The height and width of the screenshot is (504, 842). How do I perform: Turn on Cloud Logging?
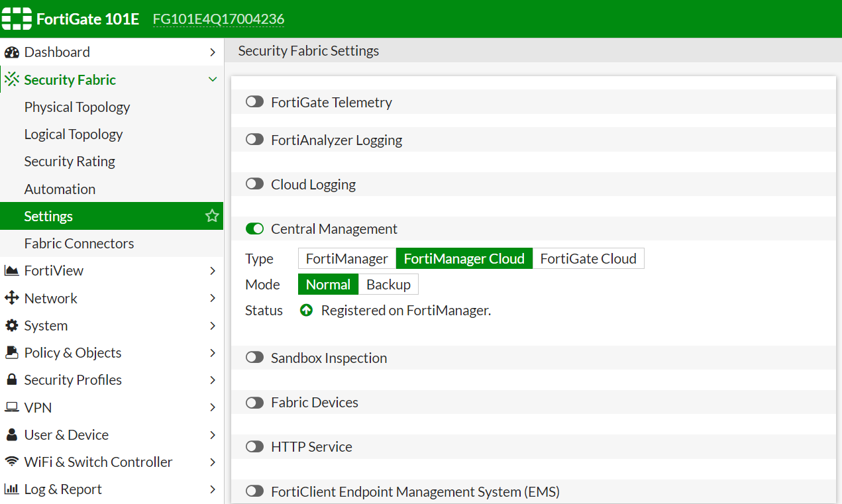point(254,183)
